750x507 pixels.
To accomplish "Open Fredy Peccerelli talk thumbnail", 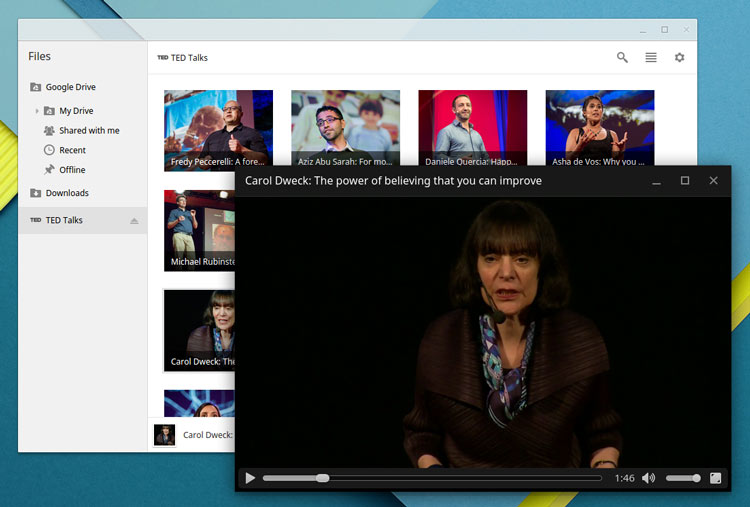I will (x=218, y=130).
